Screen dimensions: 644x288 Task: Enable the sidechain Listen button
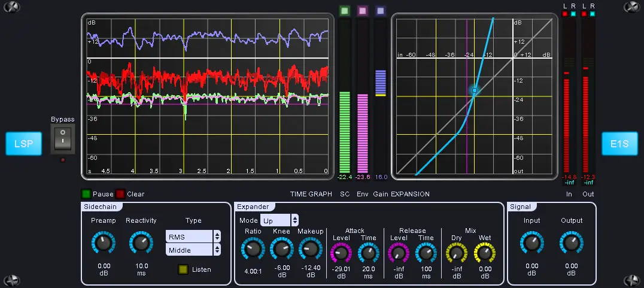click(x=183, y=269)
